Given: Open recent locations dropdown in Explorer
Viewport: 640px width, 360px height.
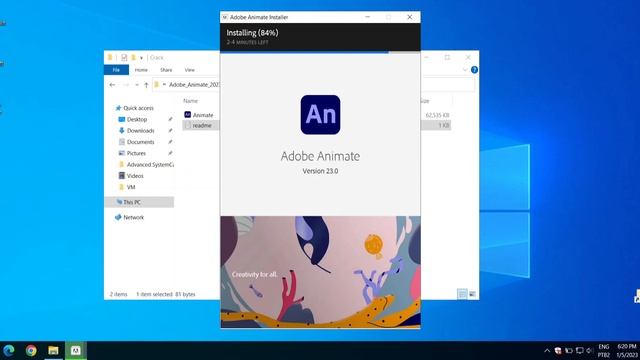Looking at the screenshot, I should coord(137,85).
